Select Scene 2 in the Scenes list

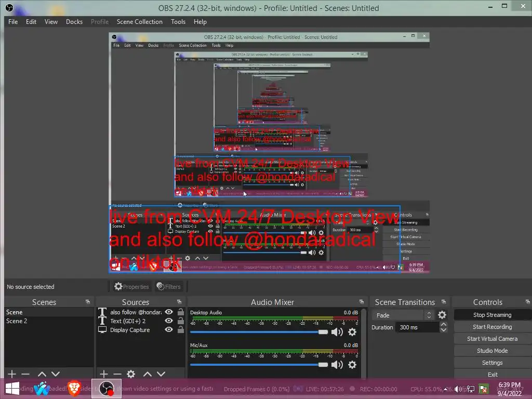[x=49, y=321]
